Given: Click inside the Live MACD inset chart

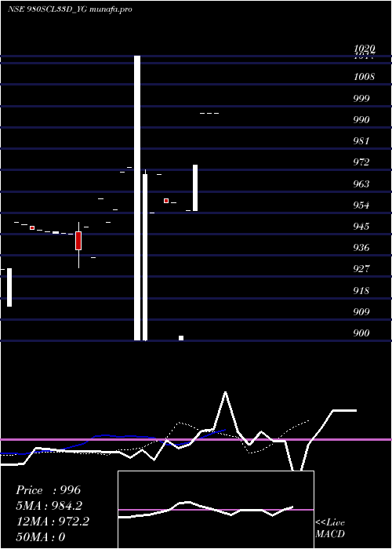Looking at the screenshot, I should point(216,510).
